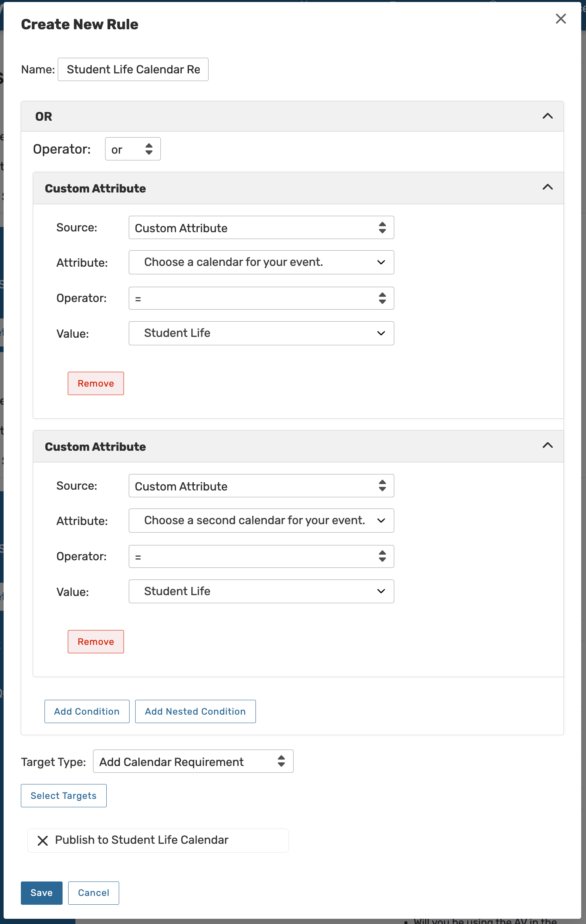The image size is (586, 924).
Task: Open the Choose a second calendar dropdown
Action: coord(261,521)
